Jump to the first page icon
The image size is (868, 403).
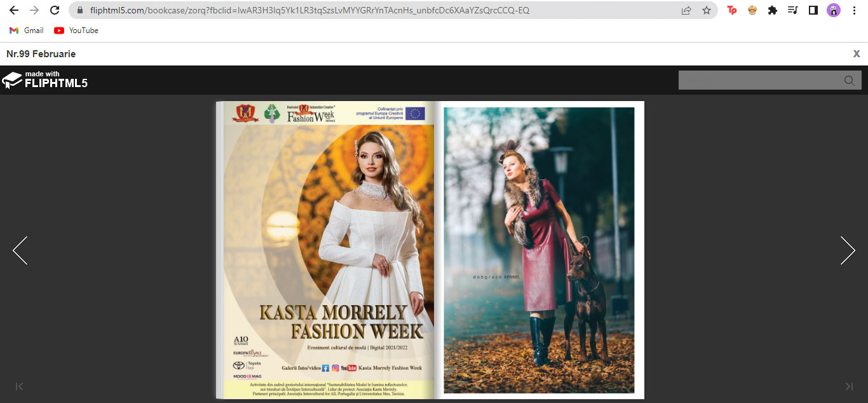(x=20, y=386)
